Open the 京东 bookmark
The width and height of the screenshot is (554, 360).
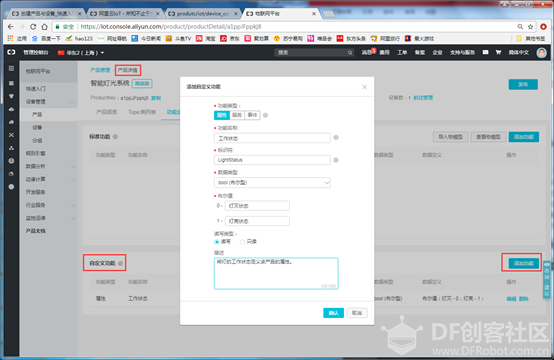(230, 38)
